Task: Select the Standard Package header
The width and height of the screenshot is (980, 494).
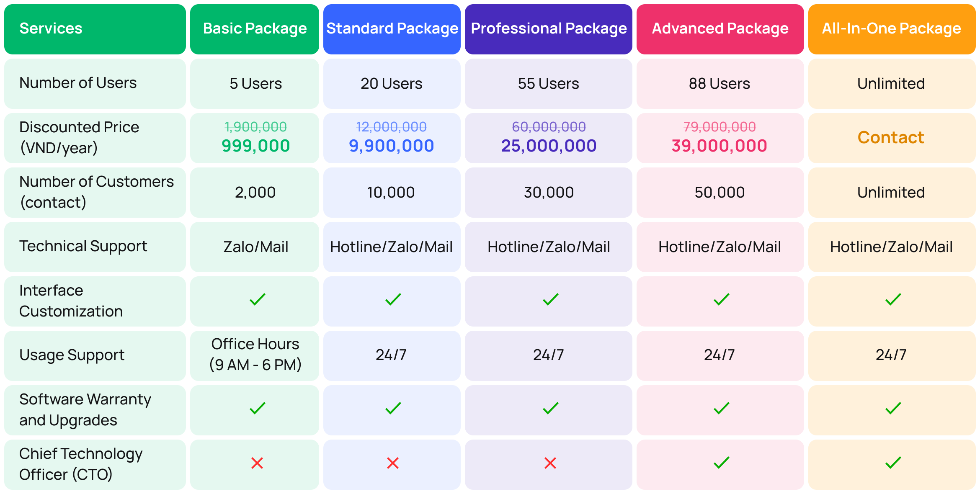Action: click(x=392, y=29)
